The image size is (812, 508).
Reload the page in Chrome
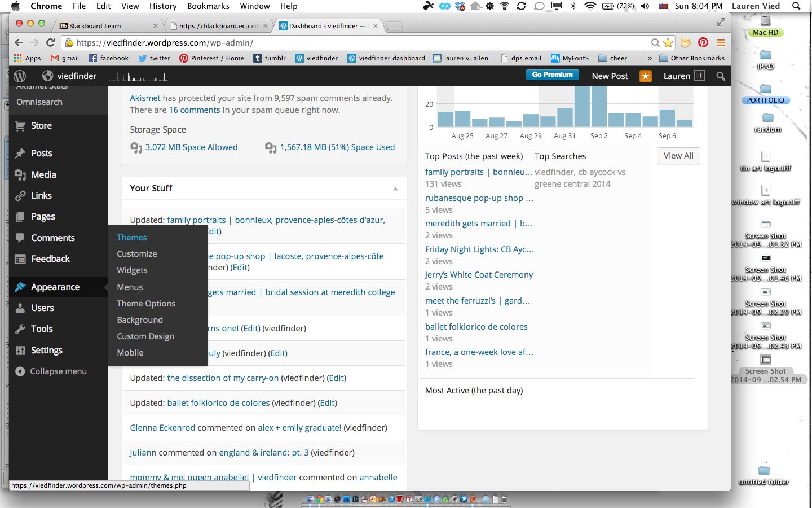tap(50, 43)
